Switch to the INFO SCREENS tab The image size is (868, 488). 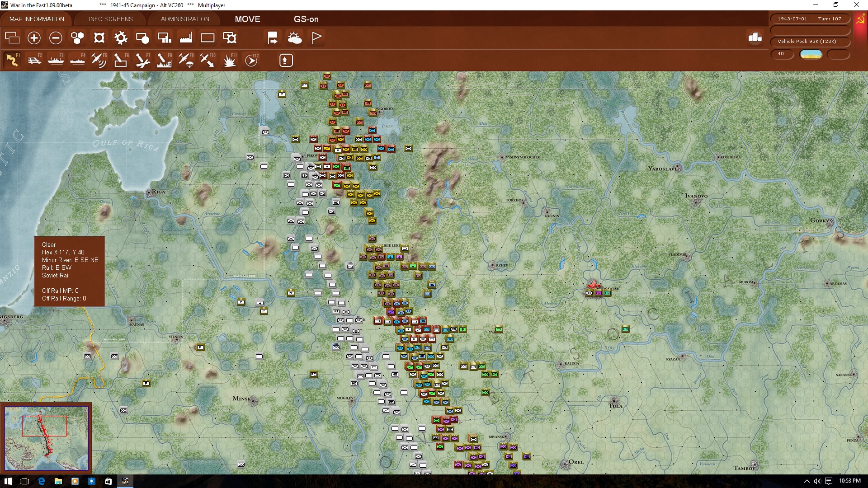pos(111,19)
